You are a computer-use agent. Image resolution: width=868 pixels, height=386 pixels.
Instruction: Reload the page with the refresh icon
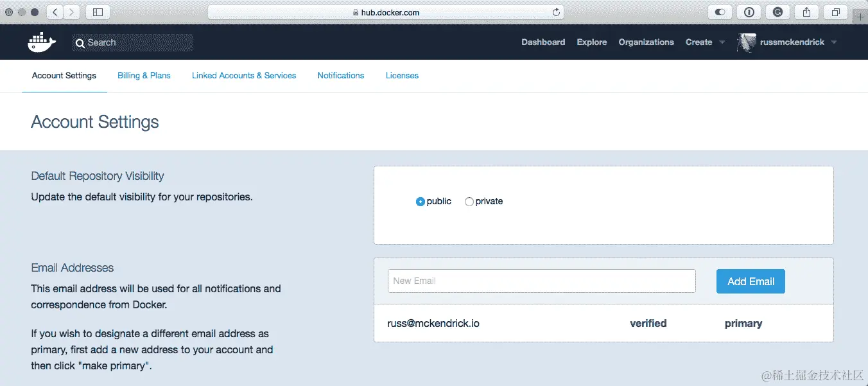click(x=557, y=12)
